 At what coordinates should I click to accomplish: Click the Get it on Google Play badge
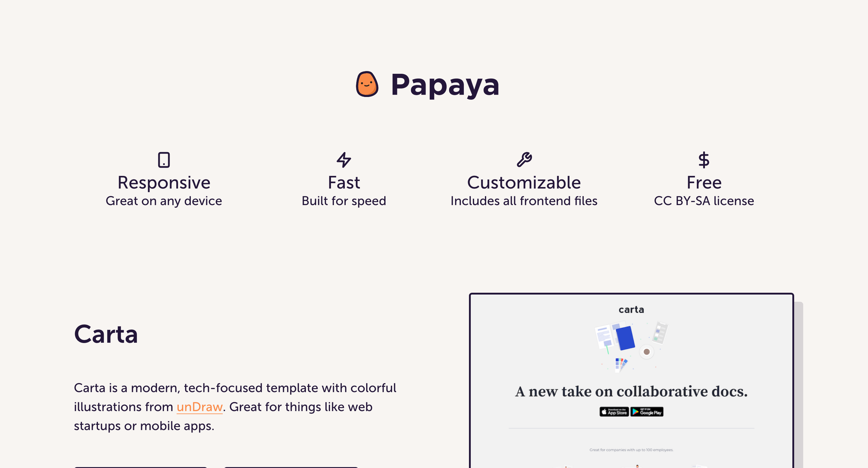647,412
